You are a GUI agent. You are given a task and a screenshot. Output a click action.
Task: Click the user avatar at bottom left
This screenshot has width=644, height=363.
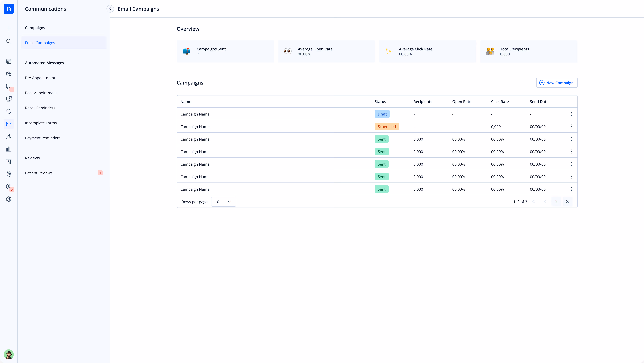coord(9,354)
